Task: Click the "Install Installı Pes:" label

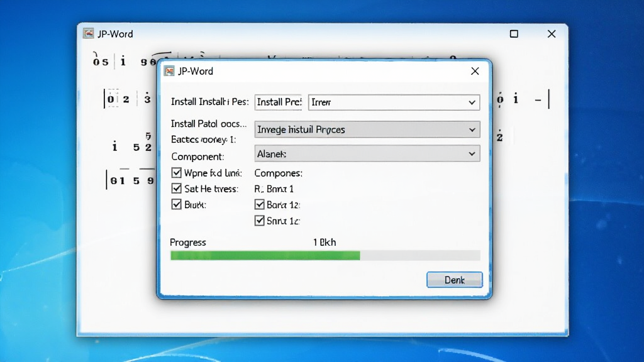Action: [210, 102]
